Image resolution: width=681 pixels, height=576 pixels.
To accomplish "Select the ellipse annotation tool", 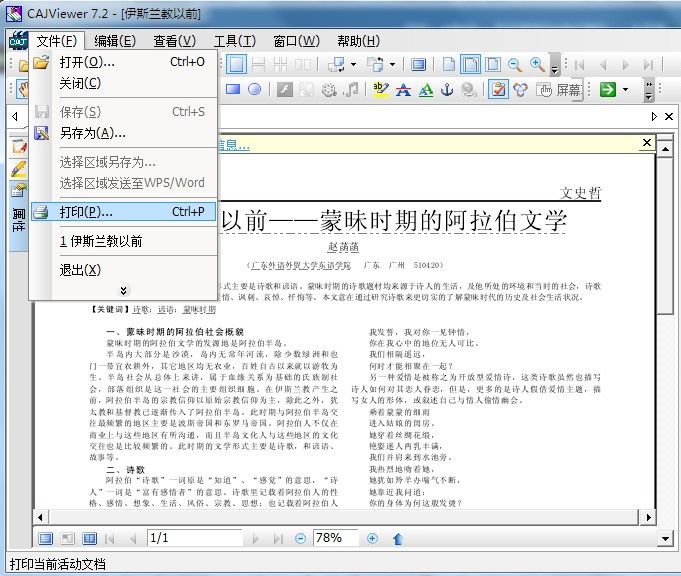I will [x=255, y=89].
